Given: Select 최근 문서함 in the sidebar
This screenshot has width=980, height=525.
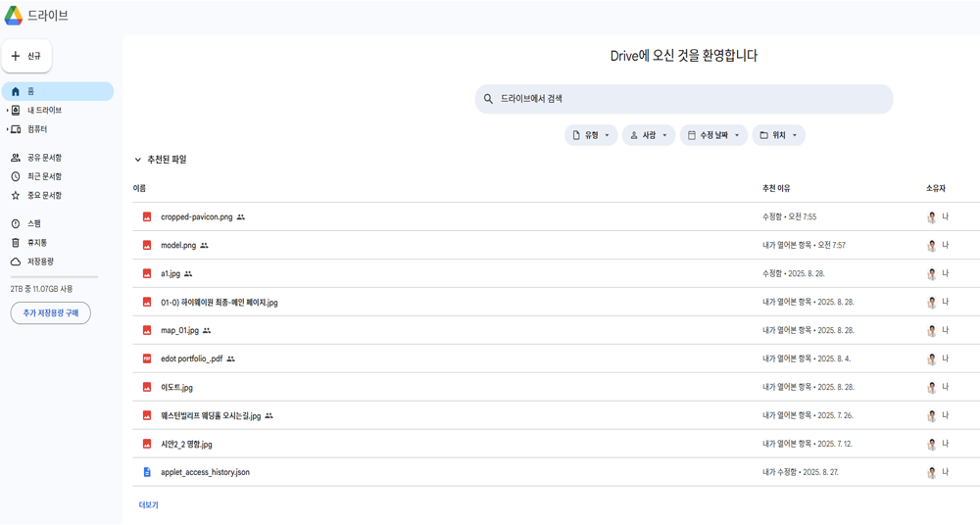Looking at the screenshot, I should (x=44, y=177).
